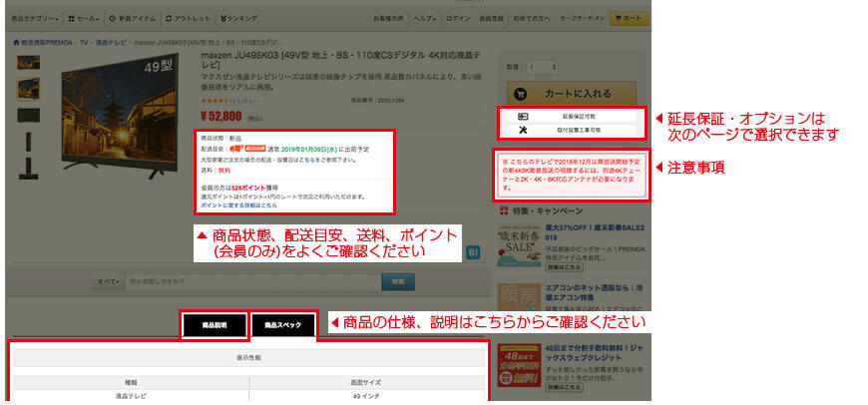Click the ¥52,800 price text

coord(220,116)
